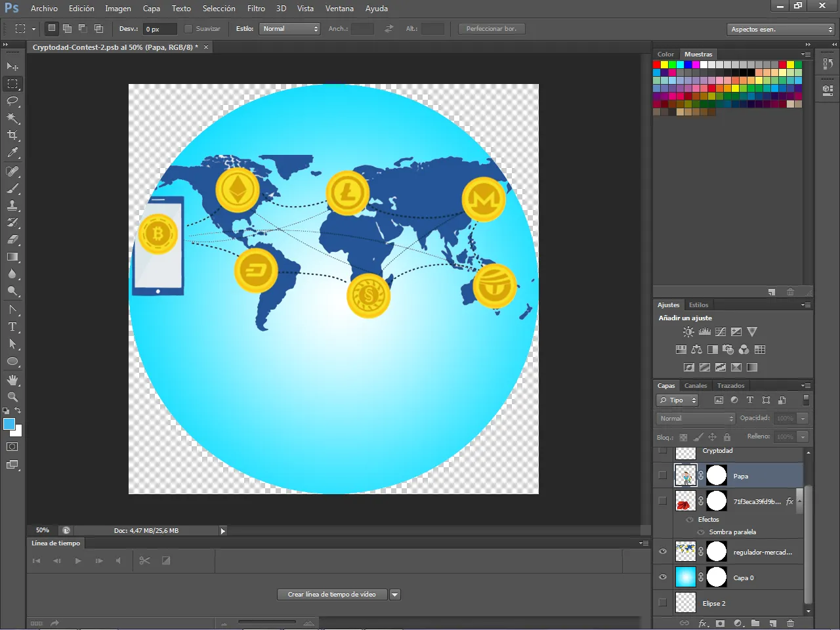This screenshot has width=840, height=630.
Task: Add a Levels adjustment
Action: 705,332
